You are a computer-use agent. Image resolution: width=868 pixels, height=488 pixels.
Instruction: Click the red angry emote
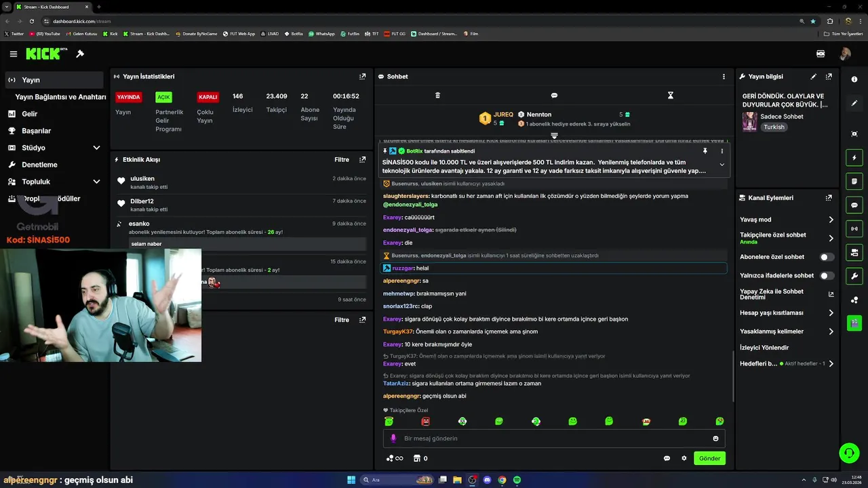[x=425, y=421]
